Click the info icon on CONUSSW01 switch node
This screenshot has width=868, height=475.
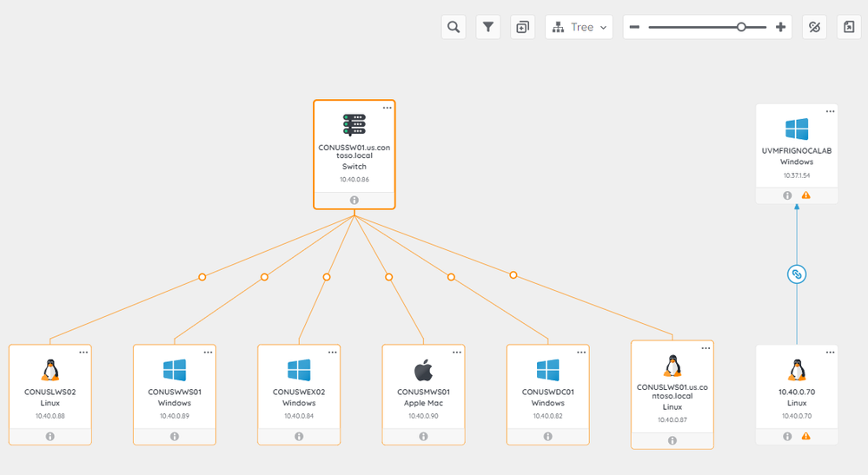[x=354, y=200]
